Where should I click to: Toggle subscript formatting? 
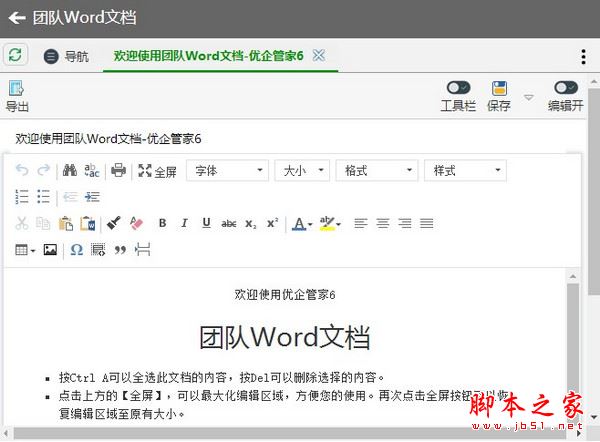tap(251, 223)
